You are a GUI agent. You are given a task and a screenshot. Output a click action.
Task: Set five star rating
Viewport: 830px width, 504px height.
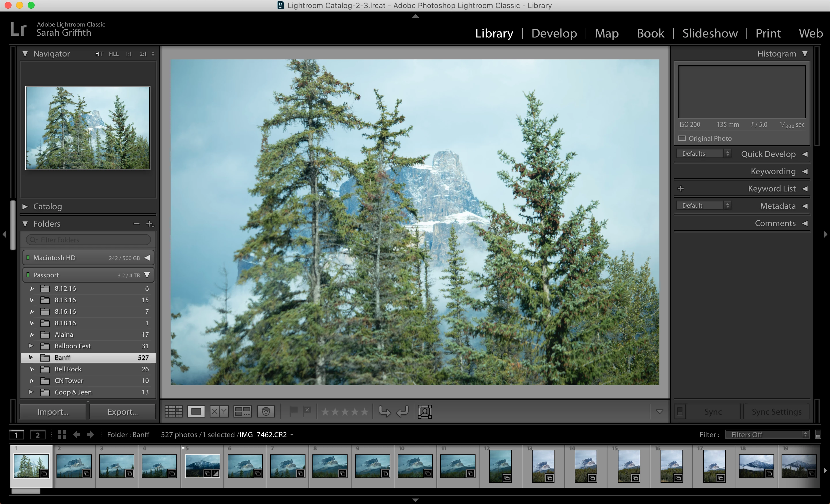point(365,411)
